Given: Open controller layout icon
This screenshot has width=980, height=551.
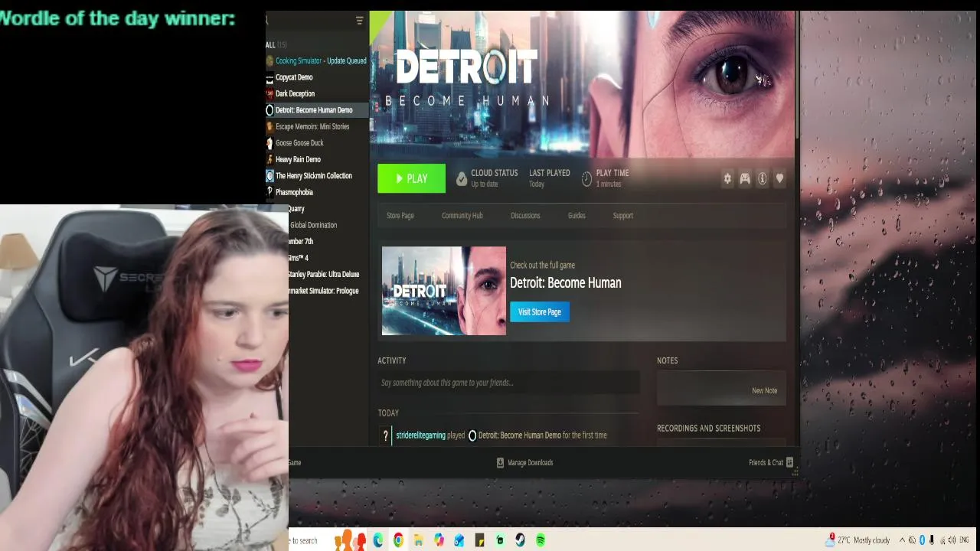Looking at the screenshot, I should (745, 178).
